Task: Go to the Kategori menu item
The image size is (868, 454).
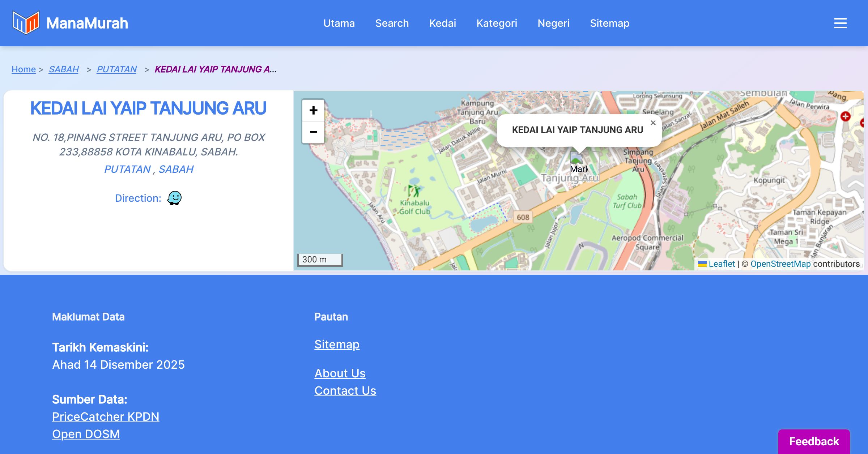Action: click(497, 23)
